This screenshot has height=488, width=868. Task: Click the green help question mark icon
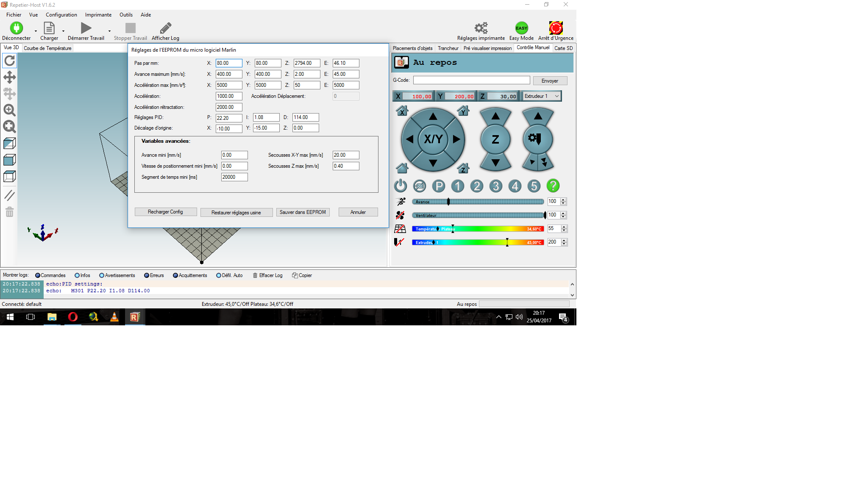tap(553, 186)
